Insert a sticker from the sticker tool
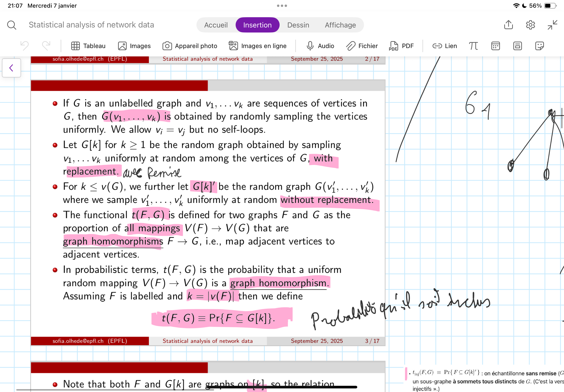564x392 pixels. [539, 46]
